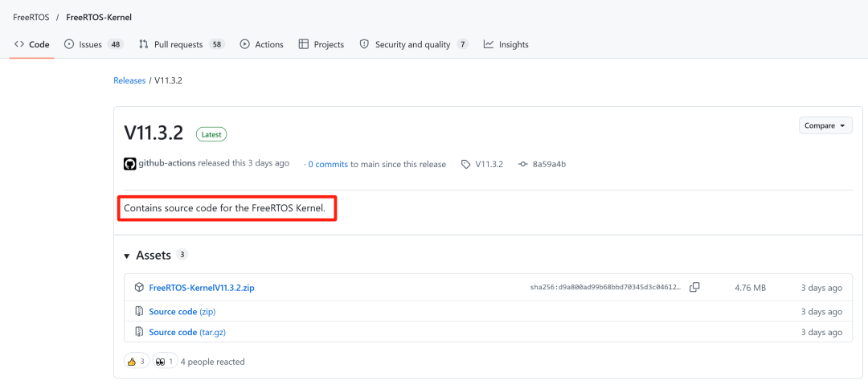Click the thumbs up reaction
Screen dimensions: 868x385
[x=136, y=361]
